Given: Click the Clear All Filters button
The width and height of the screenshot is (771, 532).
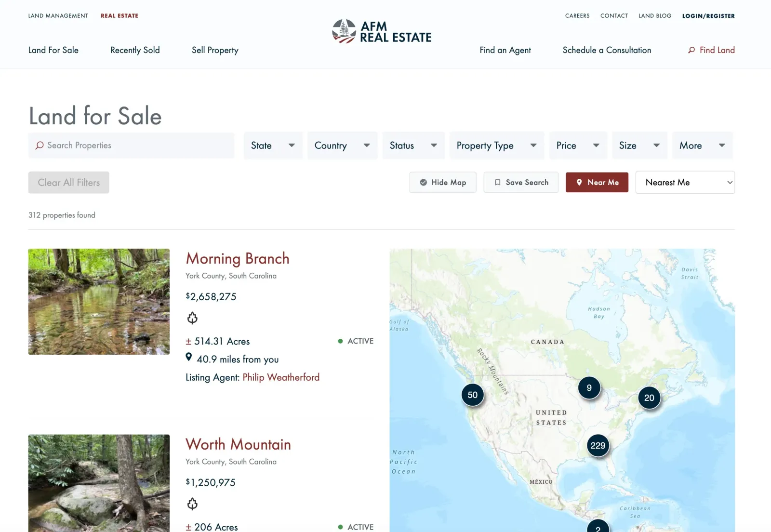Looking at the screenshot, I should (x=68, y=182).
